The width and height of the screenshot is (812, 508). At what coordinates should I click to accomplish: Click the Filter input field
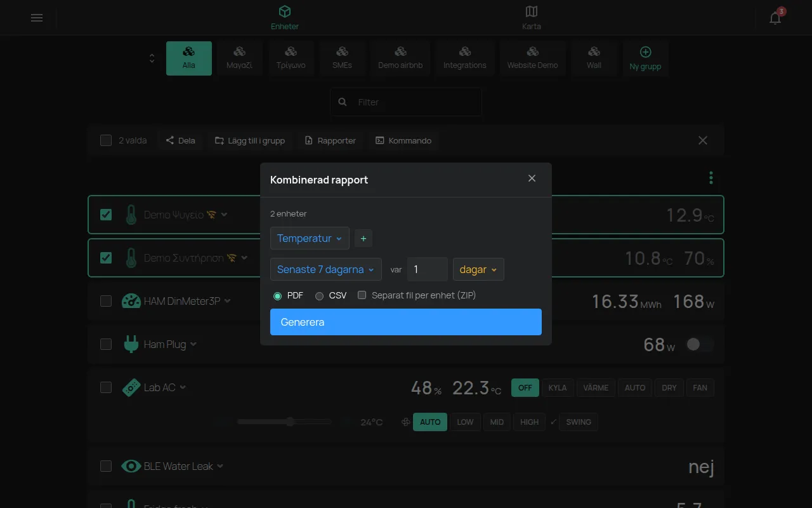(x=406, y=102)
